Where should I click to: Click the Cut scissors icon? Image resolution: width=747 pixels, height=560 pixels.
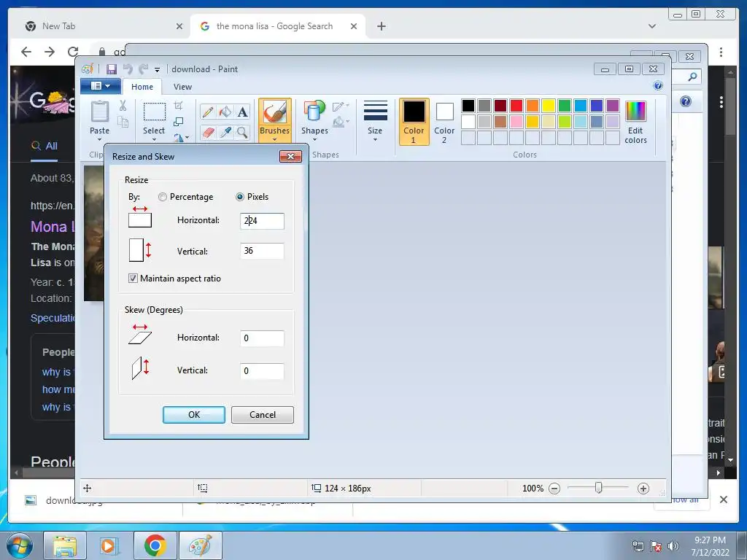123,106
